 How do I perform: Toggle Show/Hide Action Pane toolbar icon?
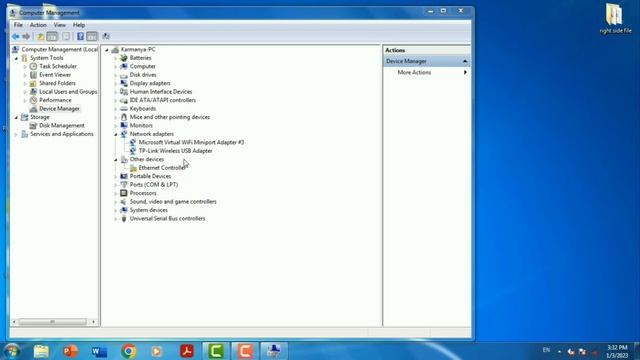[x=92, y=36]
